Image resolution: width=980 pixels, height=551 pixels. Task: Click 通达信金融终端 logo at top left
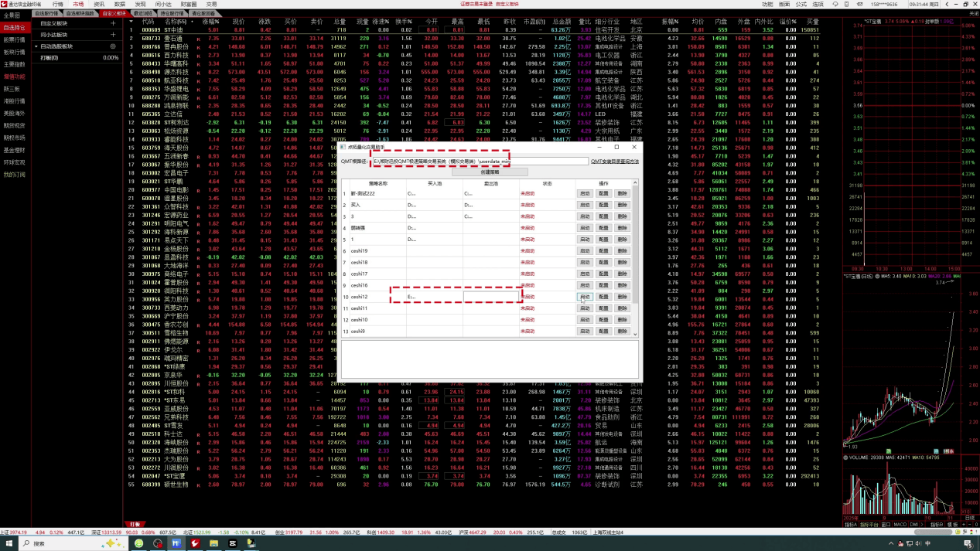click(6, 4)
